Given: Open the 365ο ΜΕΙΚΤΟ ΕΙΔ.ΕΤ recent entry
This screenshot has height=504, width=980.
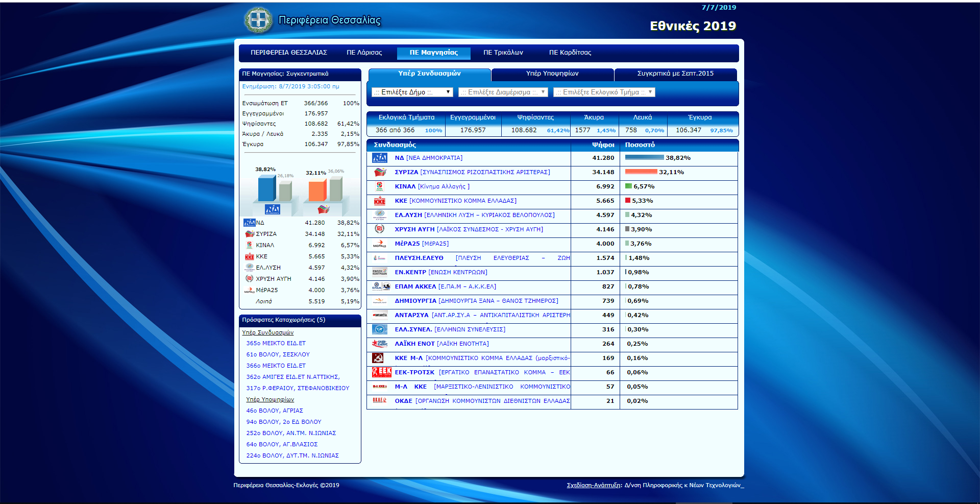Looking at the screenshot, I should (x=276, y=344).
